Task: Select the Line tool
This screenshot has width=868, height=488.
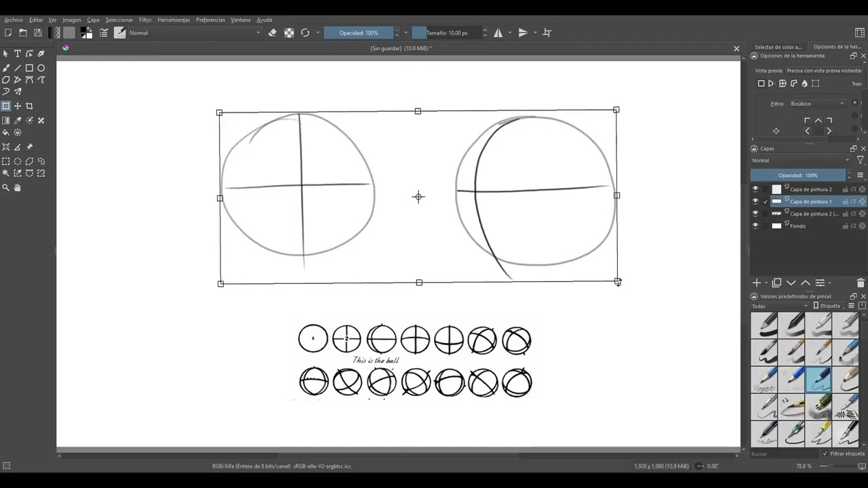Action: (18, 68)
